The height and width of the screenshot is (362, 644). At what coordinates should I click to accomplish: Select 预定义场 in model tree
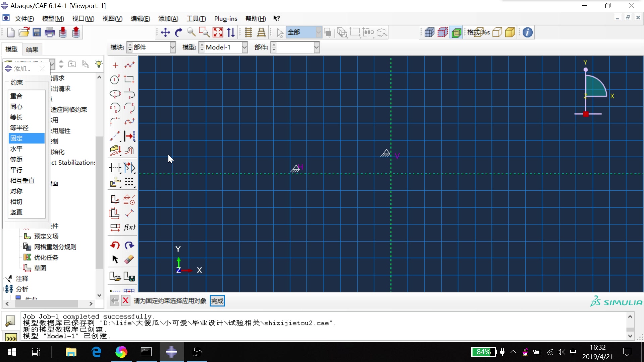point(46,236)
